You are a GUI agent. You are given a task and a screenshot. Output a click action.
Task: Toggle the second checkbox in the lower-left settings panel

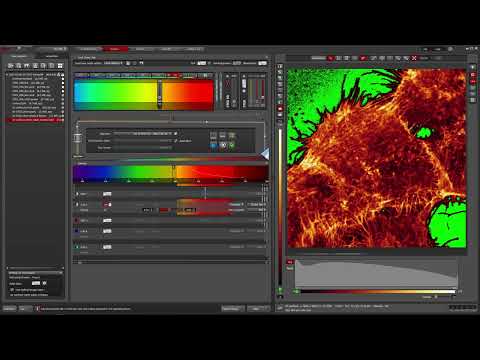click(x=12, y=295)
